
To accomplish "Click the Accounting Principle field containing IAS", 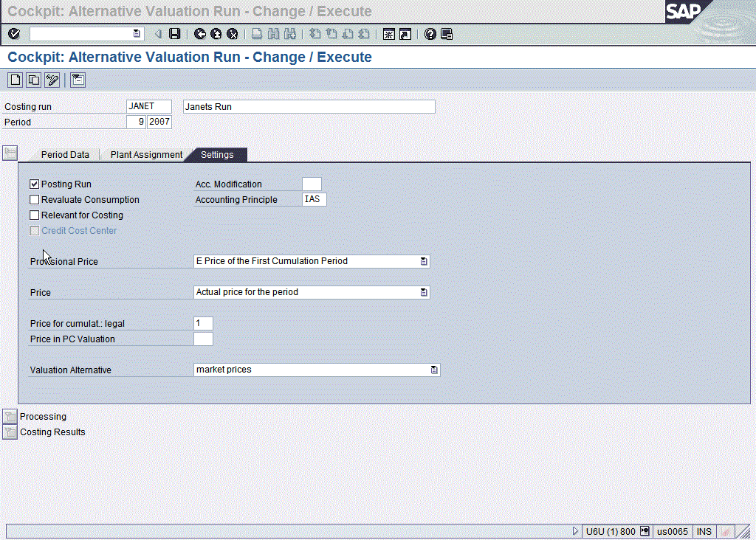I will [x=315, y=199].
